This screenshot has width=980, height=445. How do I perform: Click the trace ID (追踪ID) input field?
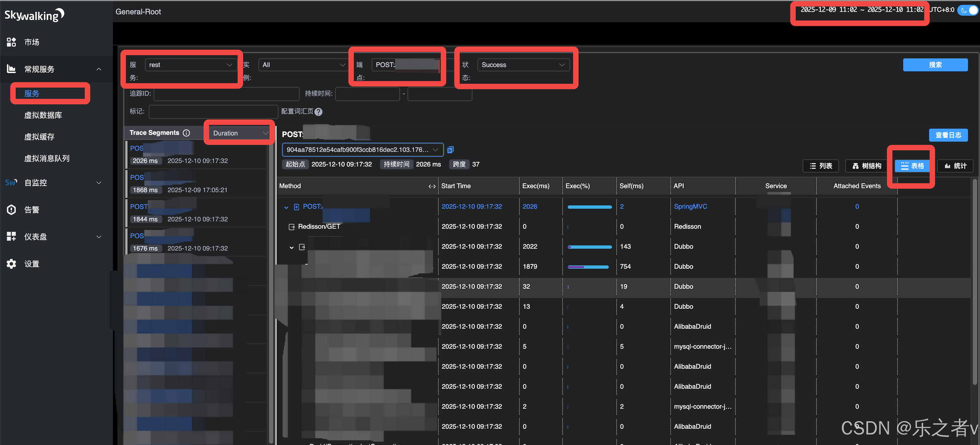[x=226, y=94]
